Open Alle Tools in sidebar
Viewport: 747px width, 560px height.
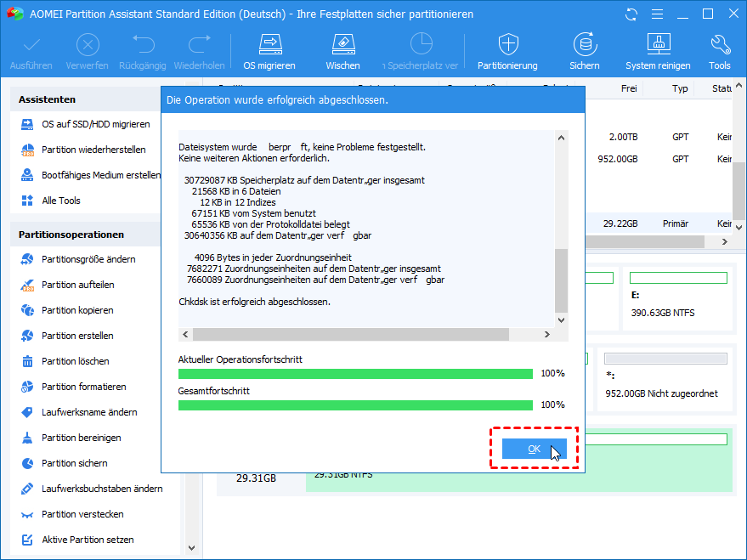(x=52, y=201)
